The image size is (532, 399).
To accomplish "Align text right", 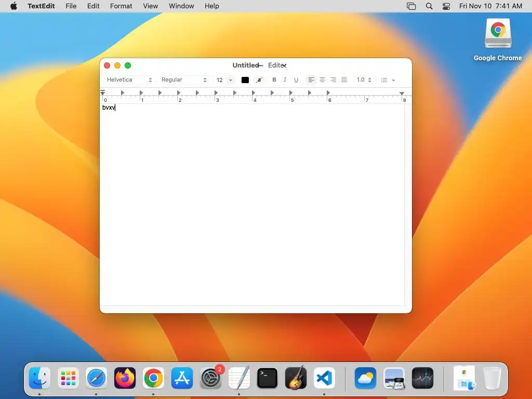I will tap(333, 79).
